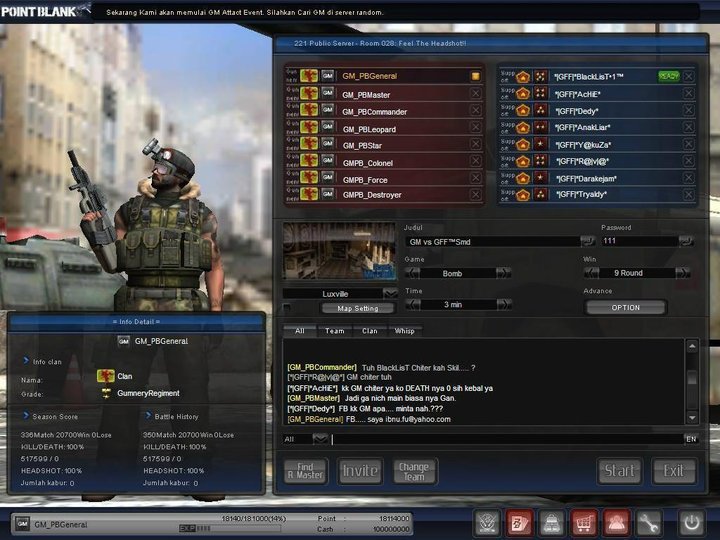Click GM badge of GM_PBCommander

(327, 110)
